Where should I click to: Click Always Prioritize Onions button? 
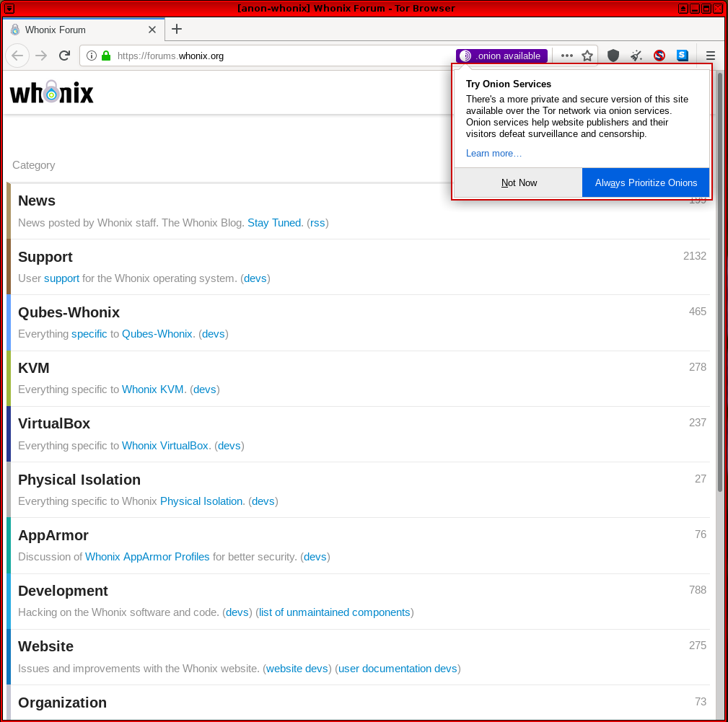point(646,182)
